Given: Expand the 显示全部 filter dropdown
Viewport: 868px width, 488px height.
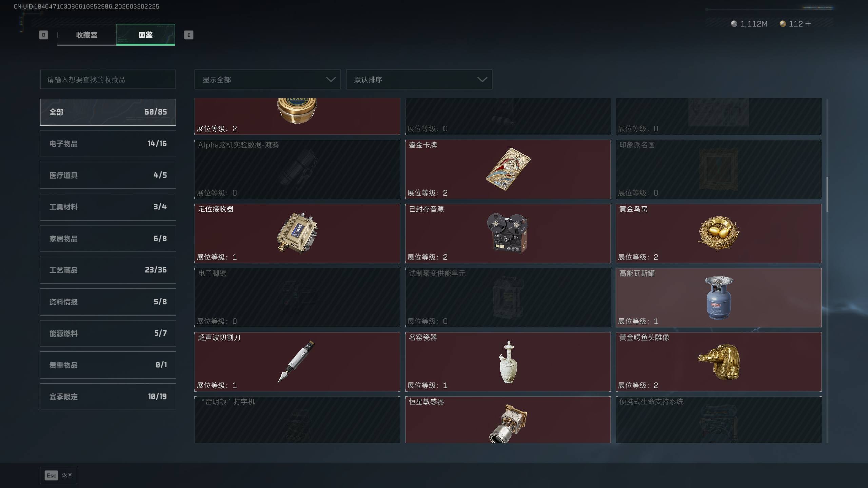Looking at the screenshot, I should click(268, 80).
